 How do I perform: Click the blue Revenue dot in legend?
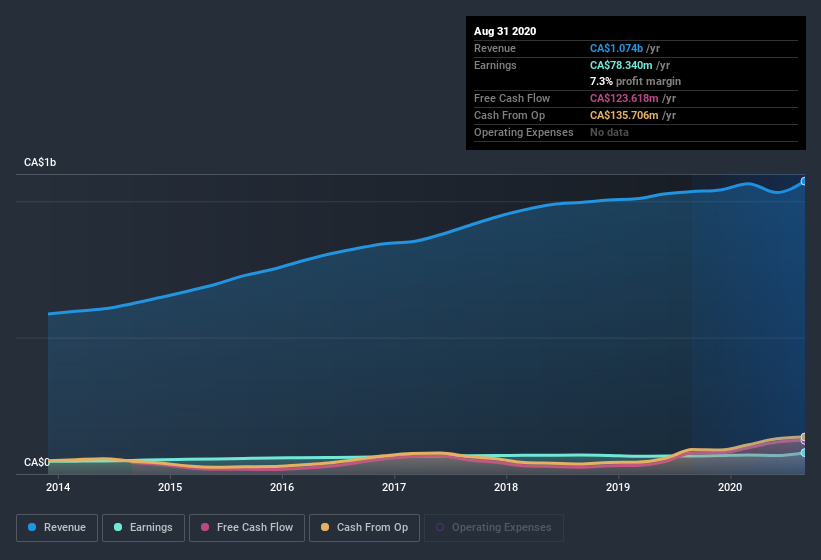[32, 527]
